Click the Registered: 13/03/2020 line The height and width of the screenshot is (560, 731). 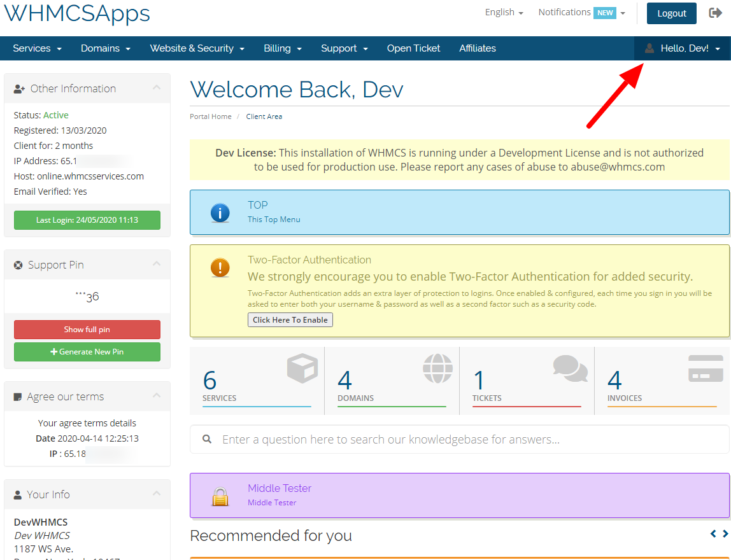[60, 130]
